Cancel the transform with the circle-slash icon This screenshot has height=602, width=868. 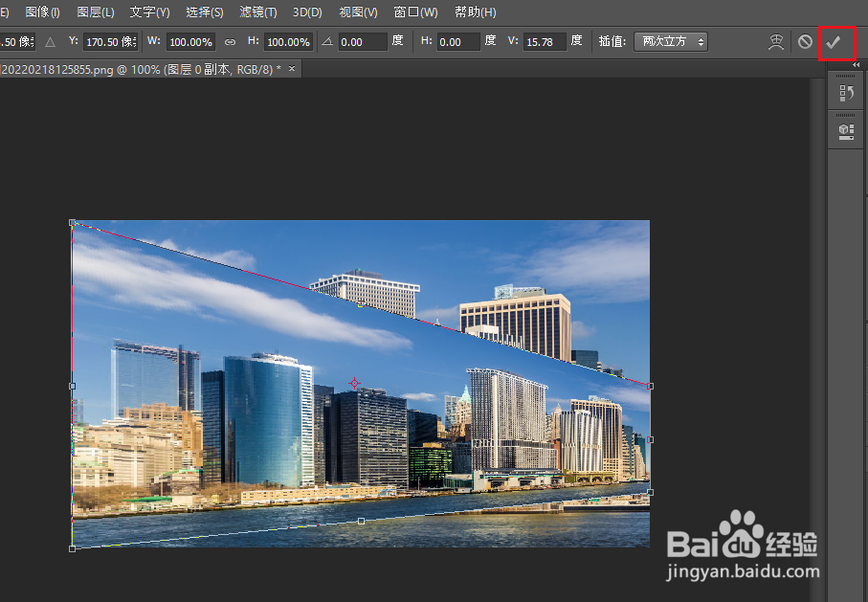click(x=805, y=41)
